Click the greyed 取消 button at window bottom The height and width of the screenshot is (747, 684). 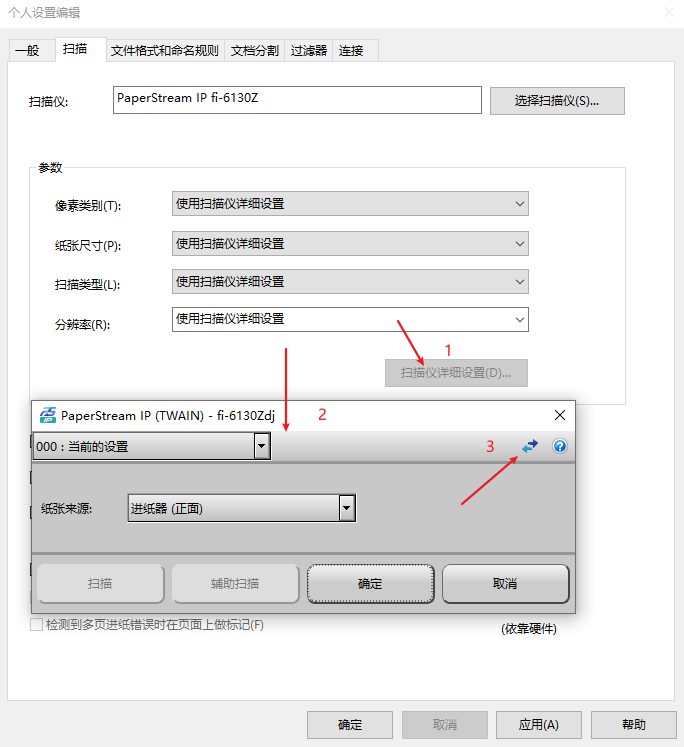tap(445, 725)
